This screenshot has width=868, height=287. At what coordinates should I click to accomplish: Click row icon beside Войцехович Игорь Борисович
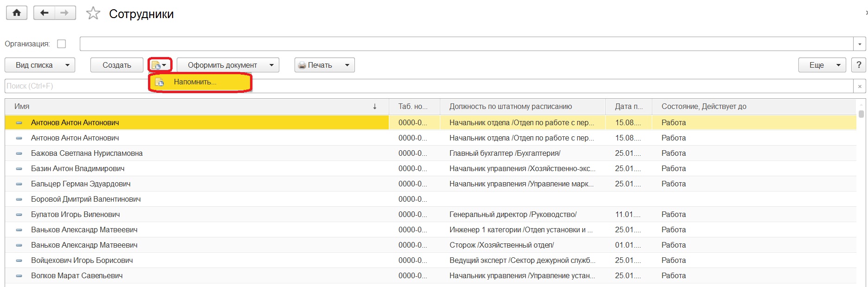[19, 261]
